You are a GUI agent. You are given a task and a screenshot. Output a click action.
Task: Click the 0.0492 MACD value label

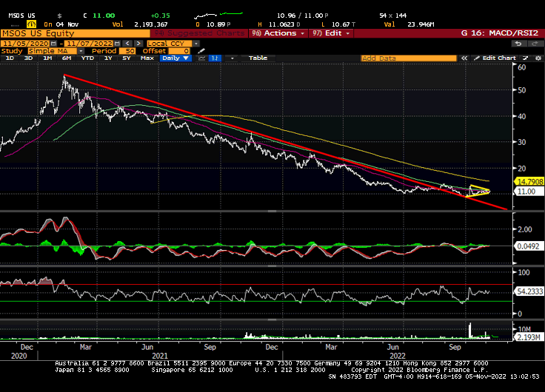point(528,246)
